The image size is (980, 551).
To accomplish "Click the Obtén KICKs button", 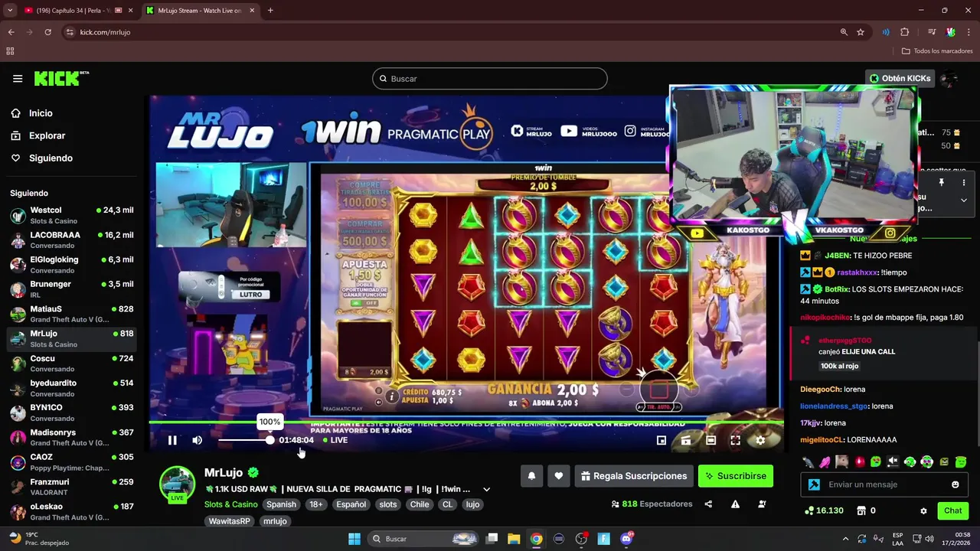I will click(900, 78).
